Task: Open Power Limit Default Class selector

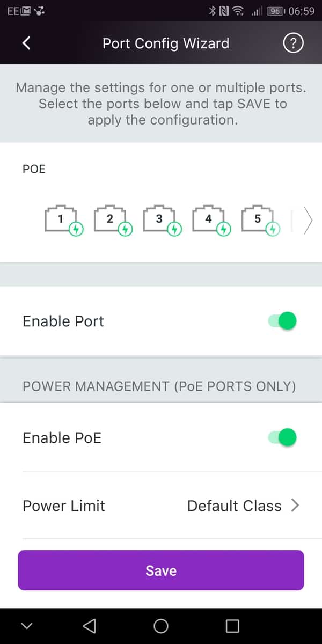Action: (243, 506)
